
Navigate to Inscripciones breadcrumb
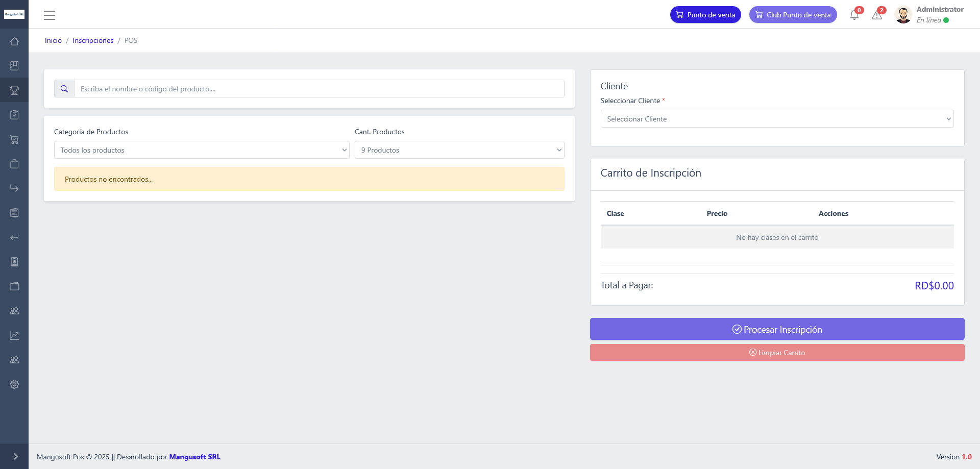click(93, 40)
